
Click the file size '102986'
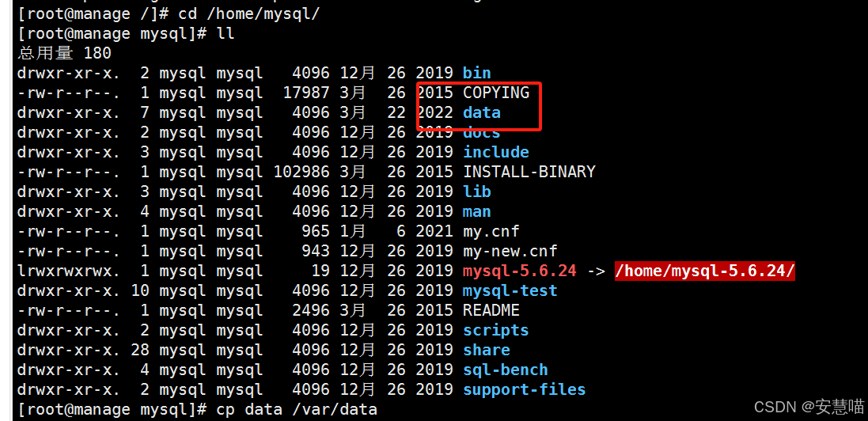click(x=301, y=172)
